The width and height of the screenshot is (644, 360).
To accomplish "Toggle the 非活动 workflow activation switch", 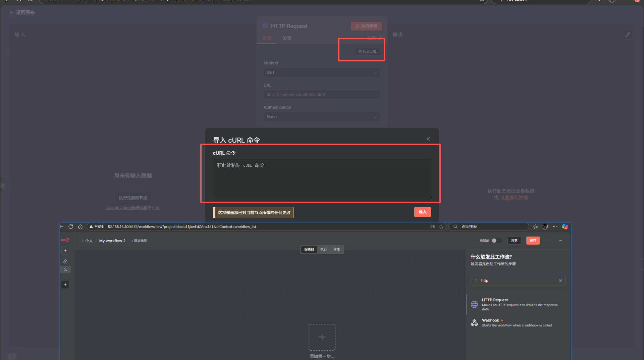I will 496,241.
